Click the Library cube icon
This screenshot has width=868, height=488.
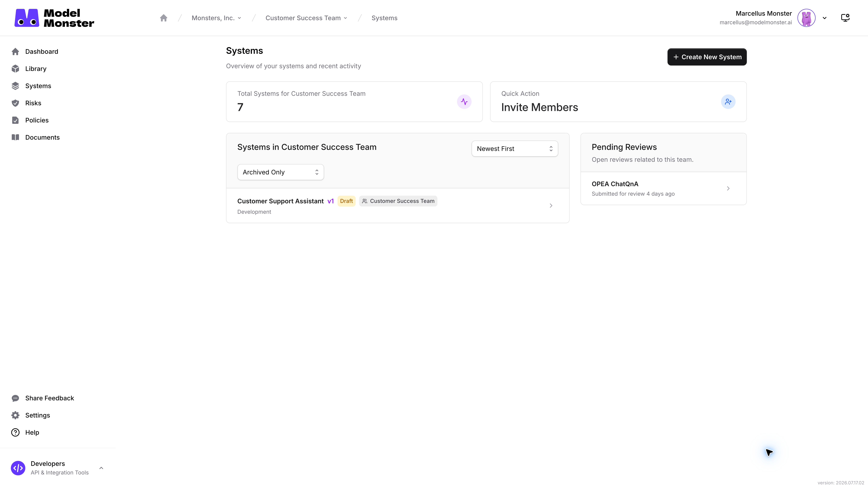[x=16, y=69]
